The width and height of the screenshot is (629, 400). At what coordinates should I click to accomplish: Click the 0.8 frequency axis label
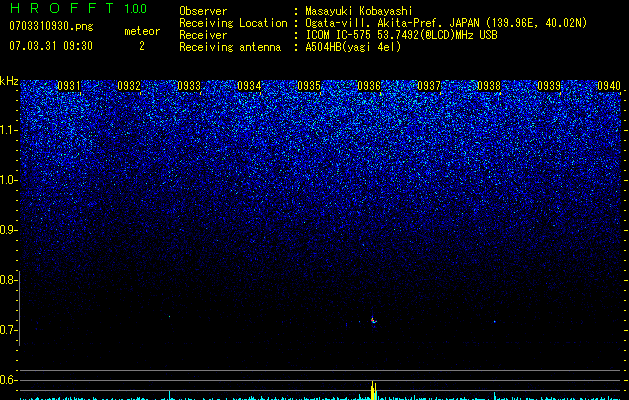point(8,280)
